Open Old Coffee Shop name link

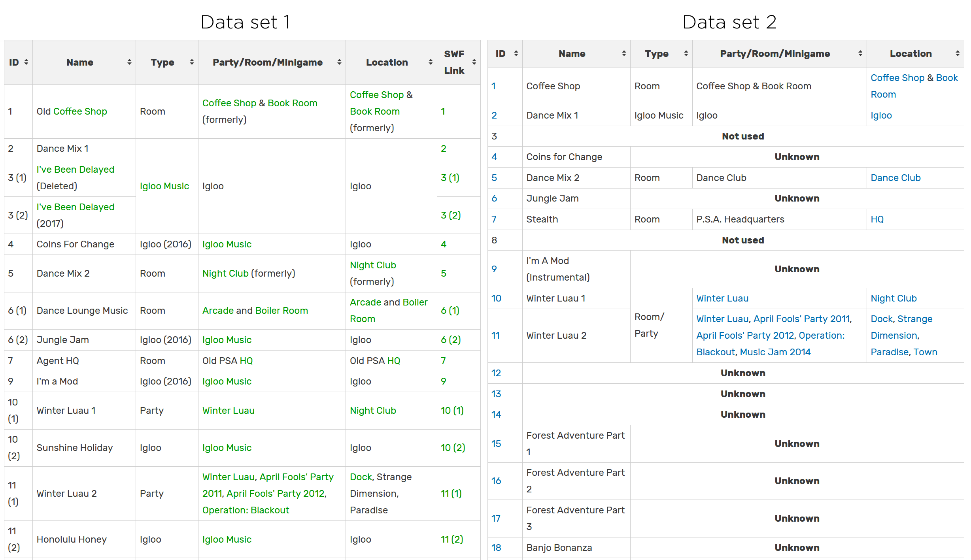tap(80, 111)
